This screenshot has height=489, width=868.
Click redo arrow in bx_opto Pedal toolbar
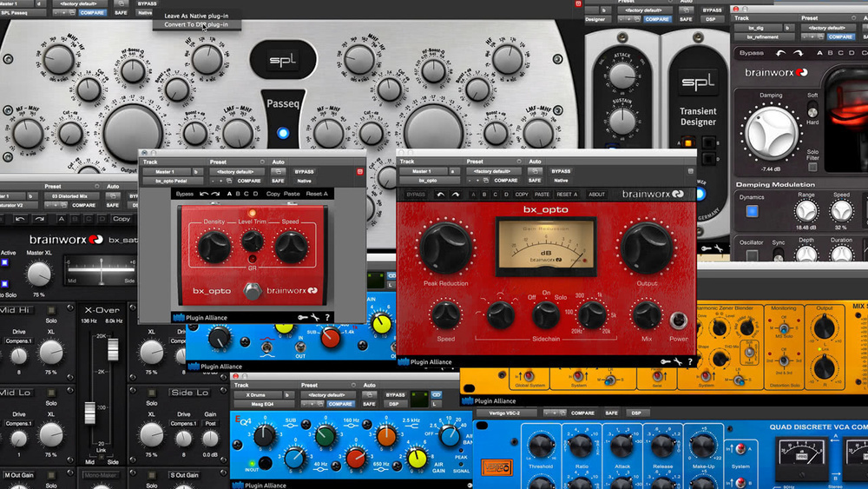coord(215,194)
